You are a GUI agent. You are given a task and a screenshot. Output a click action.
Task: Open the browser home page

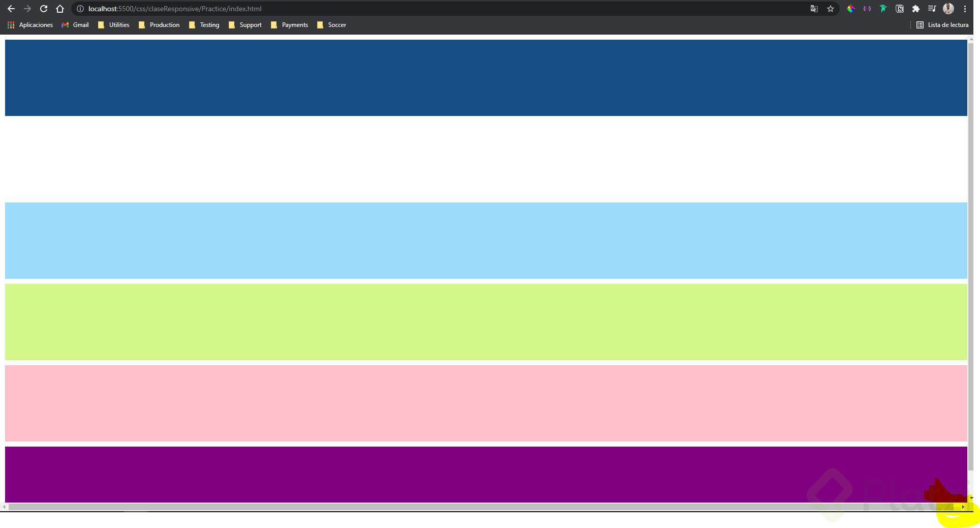tap(60, 9)
